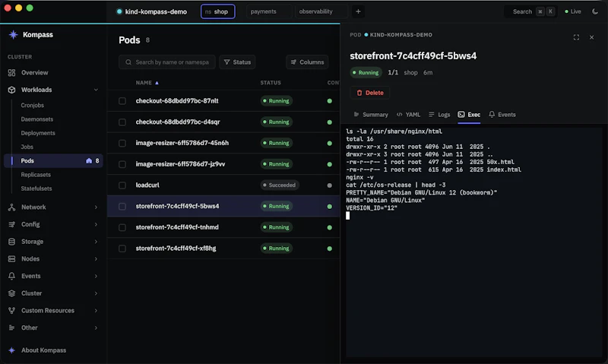
Task: Open the storefront-7c4cff49cf-tnhmd pod row
Action: click(x=223, y=227)
